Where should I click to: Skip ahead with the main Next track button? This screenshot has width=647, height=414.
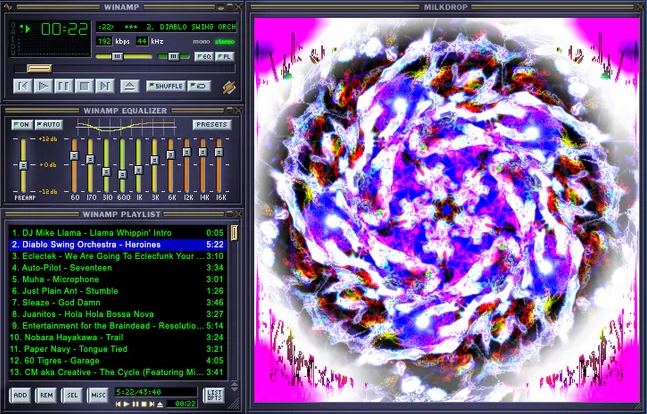[x=105, y=86]
